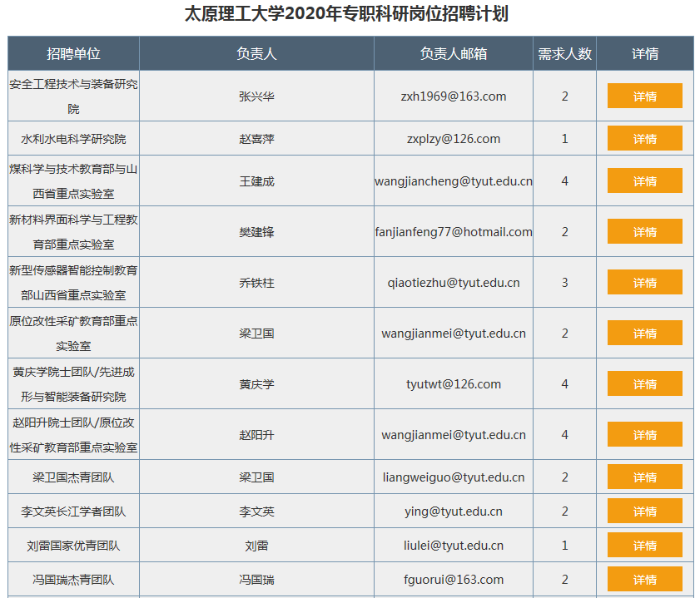Click the 负责人邮箱 column header

pyautogui.click(x=454, y=53)
